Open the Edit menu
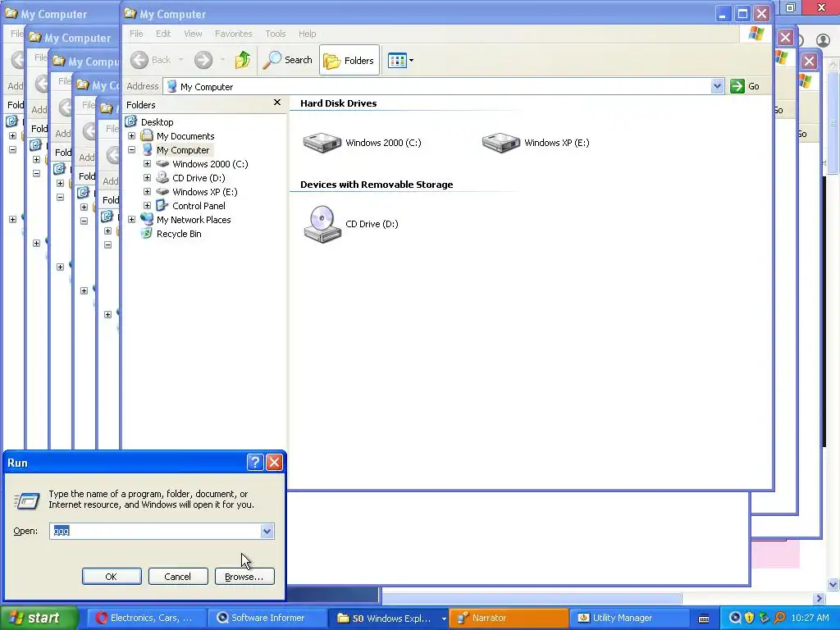Screen dimensions: 840x630 point(163,34)
